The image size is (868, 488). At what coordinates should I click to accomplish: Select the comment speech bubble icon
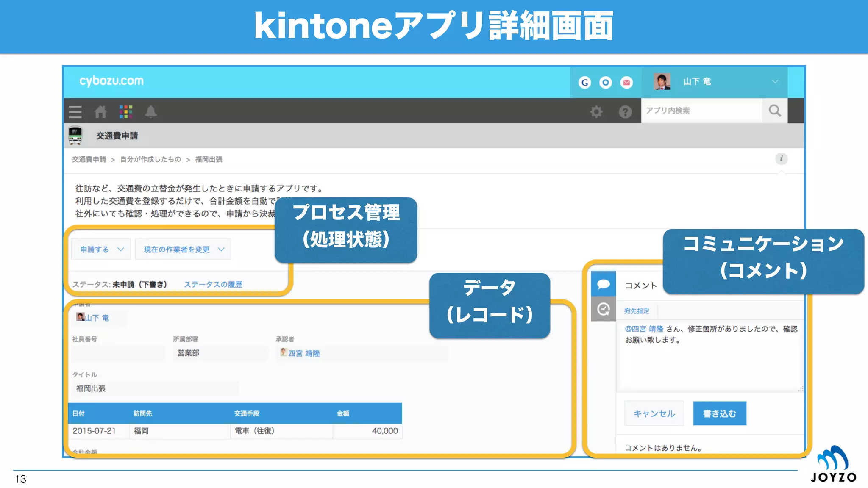(604, 284)
